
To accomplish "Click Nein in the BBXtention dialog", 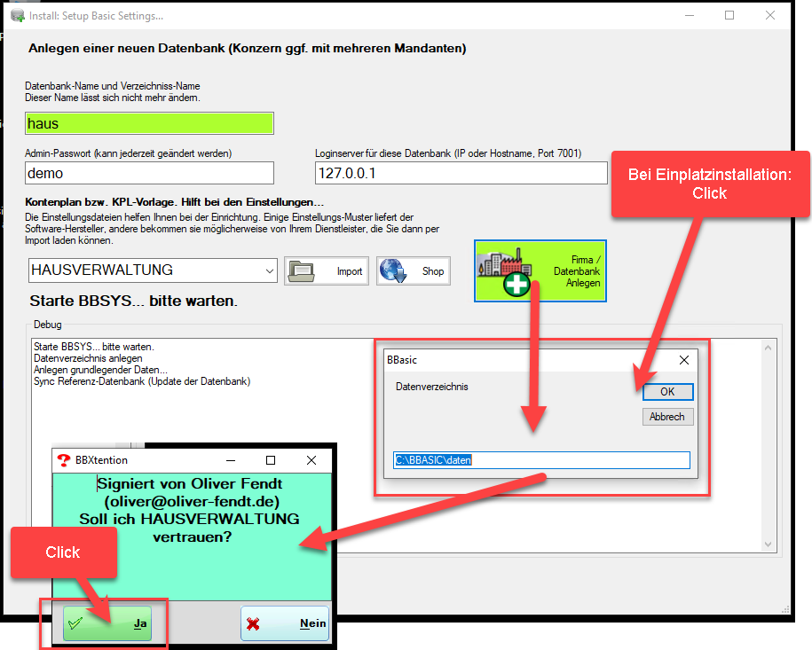I will 285,623.
